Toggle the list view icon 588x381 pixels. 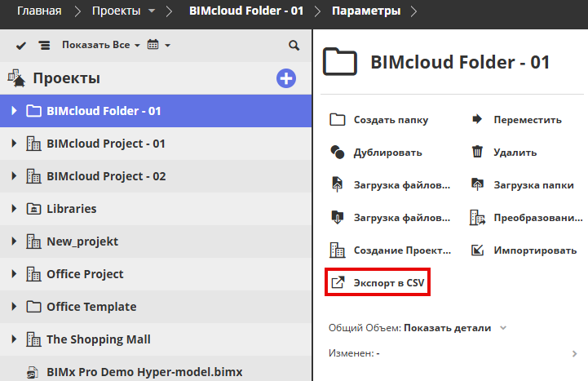point(44,46)
